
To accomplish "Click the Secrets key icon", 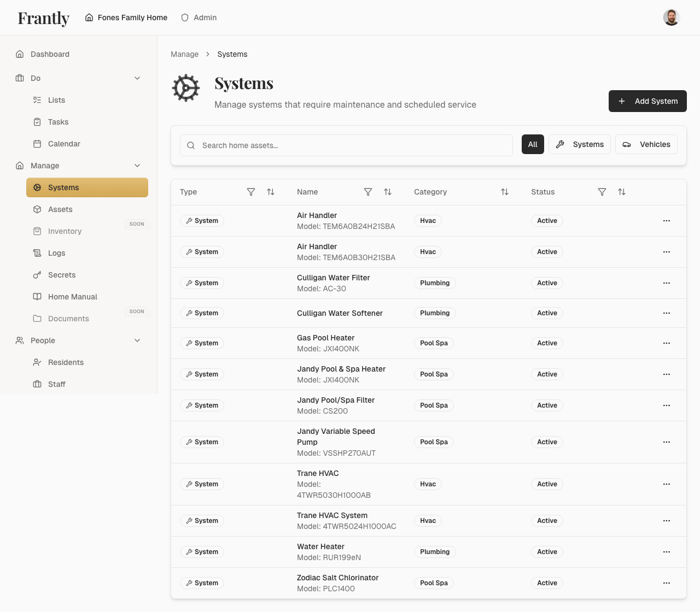I will 36,275.
